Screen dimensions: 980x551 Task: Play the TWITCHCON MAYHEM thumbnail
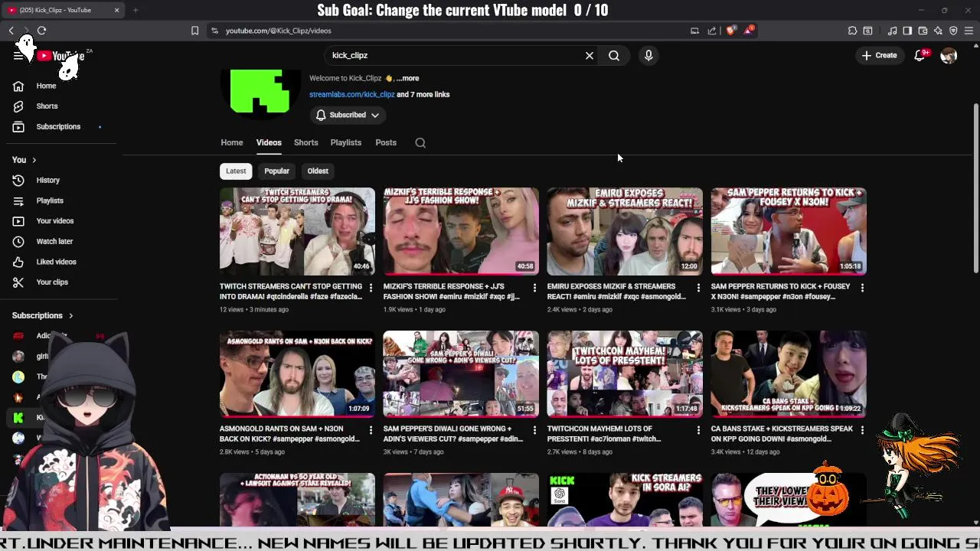tap(625, 373)
